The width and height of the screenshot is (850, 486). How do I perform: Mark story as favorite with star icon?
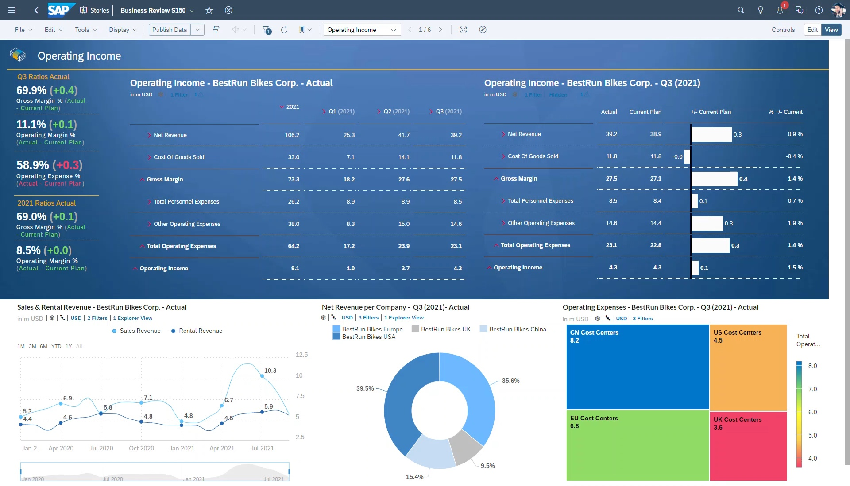pyautogui.click(x=208, y=9)
